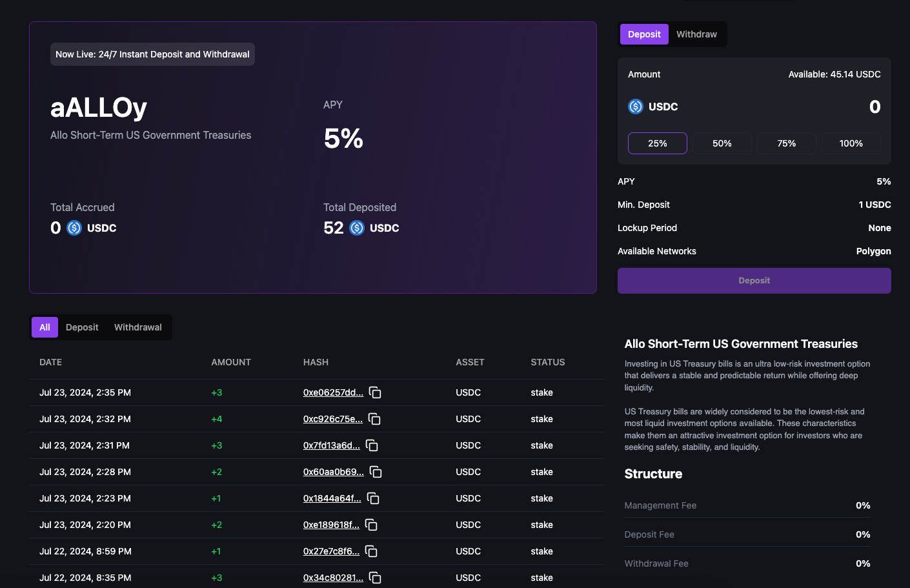Click the ASSET column header
Screen dimensions: 910x588
click(x=470, y=362)
